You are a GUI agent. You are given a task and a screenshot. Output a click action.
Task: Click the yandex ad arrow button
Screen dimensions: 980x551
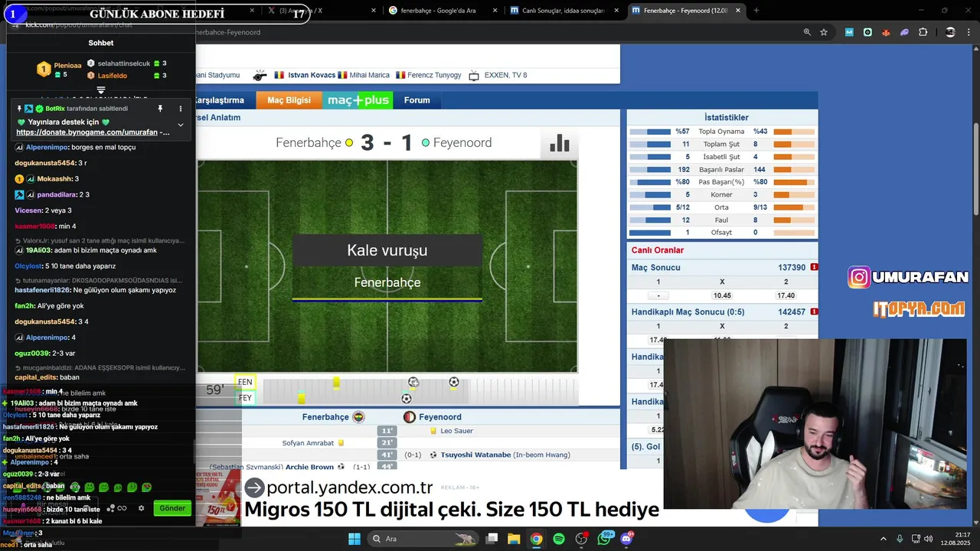tap(254, 488)
